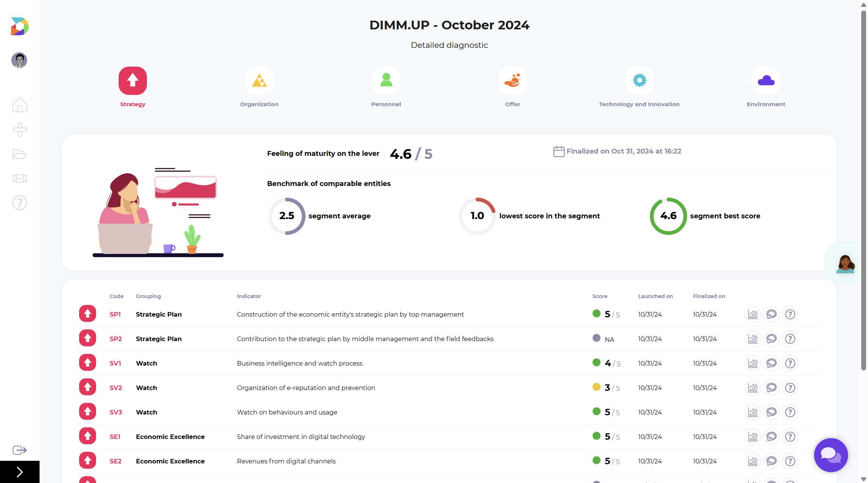Click the SV1 code link
The image size is (868, 483).
click(x=115, y=363)
